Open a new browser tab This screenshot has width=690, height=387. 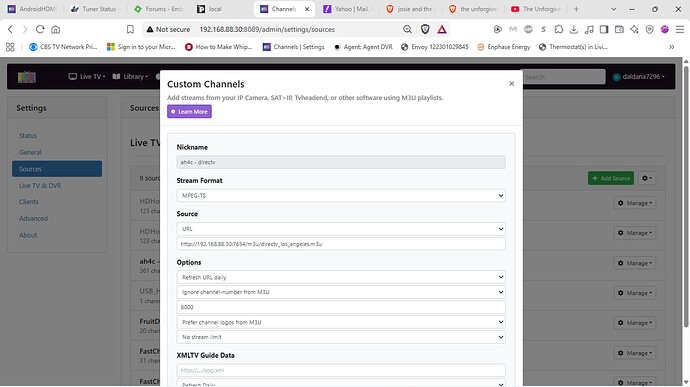[576, 9]
